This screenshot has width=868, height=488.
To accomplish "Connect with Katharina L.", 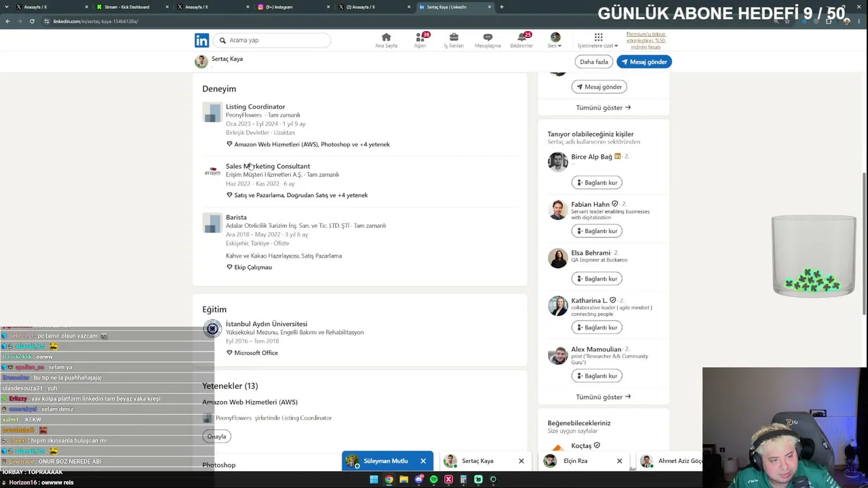I will coord(596,327).
